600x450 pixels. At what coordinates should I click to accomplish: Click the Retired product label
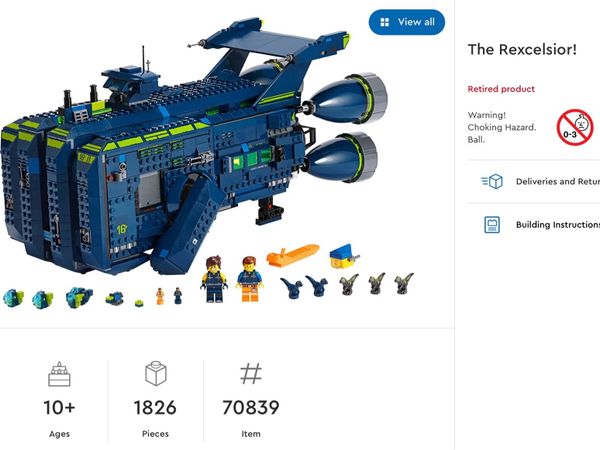pyautogui.click(x=501, y=89)
